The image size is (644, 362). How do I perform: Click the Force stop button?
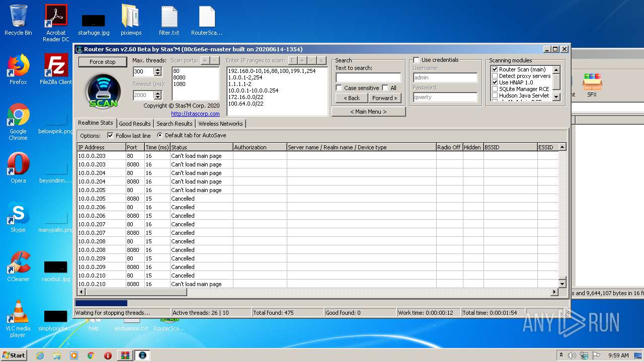(x=103, y=62)
